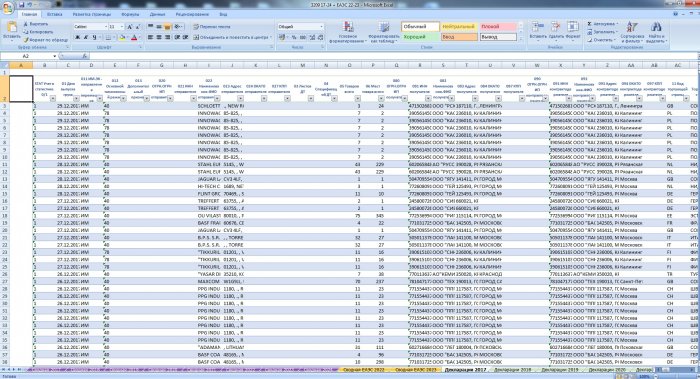Apply bold formatting with the Ж button

(77, 38)
